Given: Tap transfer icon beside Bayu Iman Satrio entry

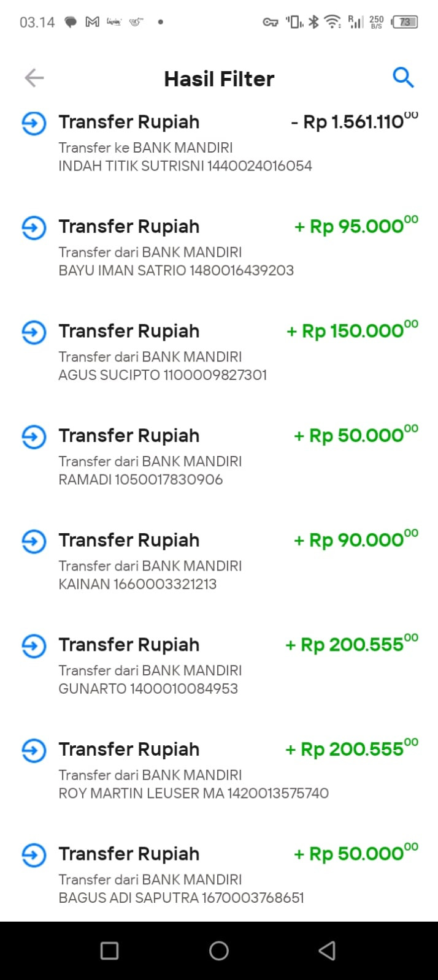Looking at the screenshot, I should 34,228.
